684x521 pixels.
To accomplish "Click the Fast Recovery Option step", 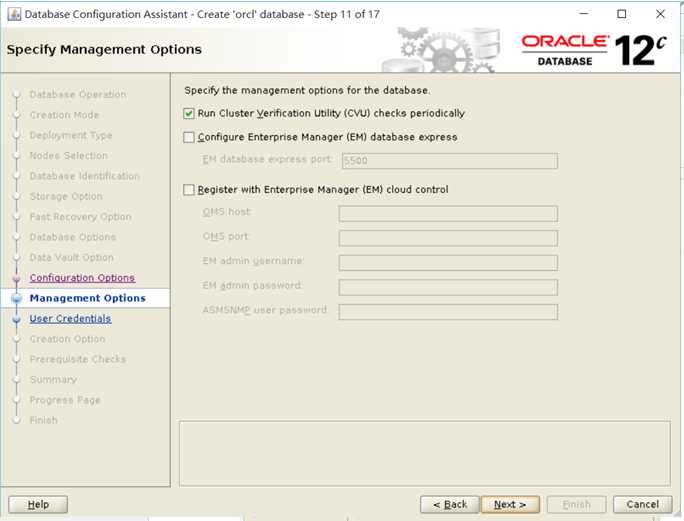I will (x=80, y=216).
